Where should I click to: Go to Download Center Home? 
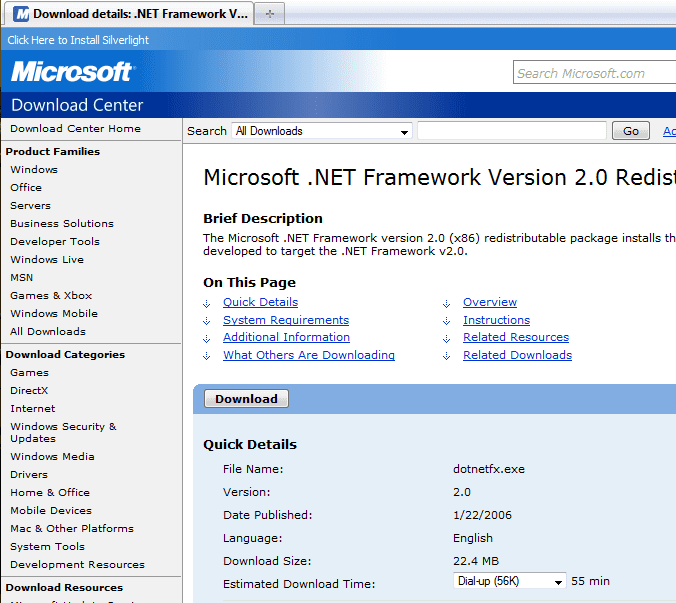[x=75, y=128]
